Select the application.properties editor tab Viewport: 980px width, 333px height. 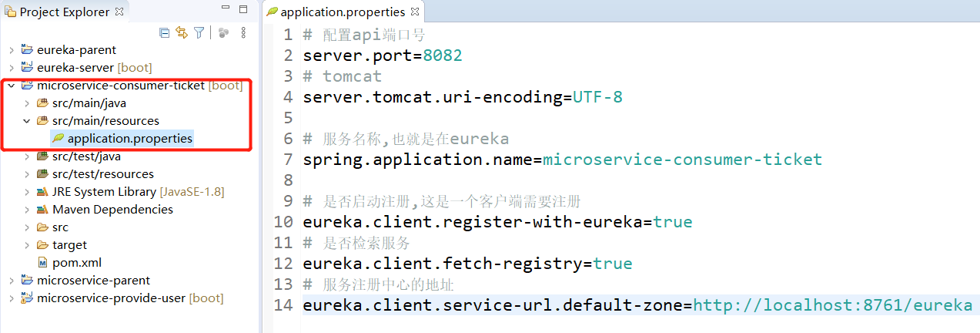tap(342, 12)
